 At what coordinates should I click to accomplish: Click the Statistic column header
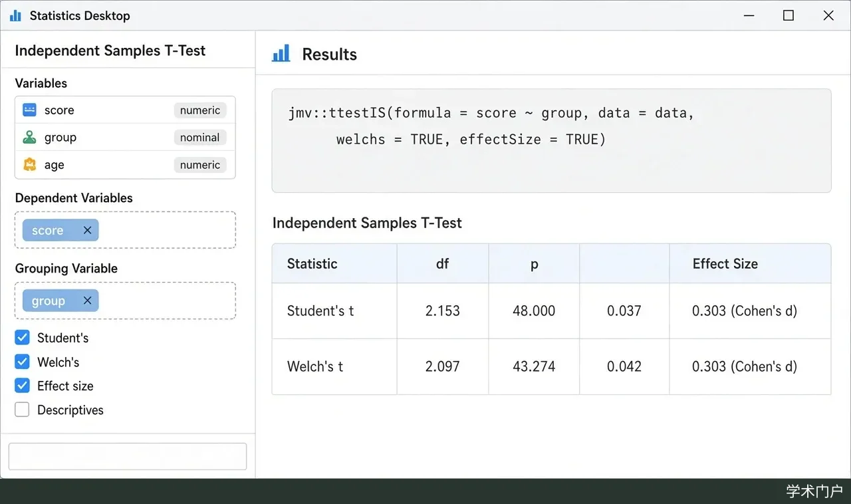[x=334, y=263]
